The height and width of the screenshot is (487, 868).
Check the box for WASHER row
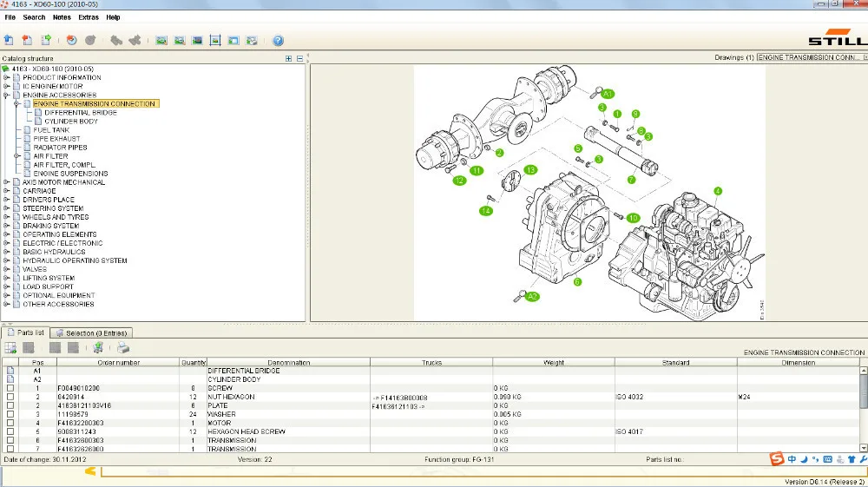(10, 414)
